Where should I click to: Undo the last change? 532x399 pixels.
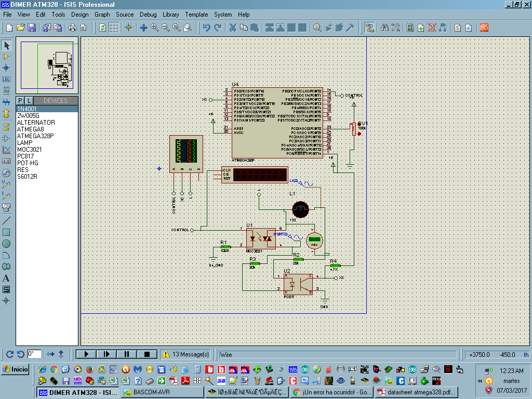[207, 28]
